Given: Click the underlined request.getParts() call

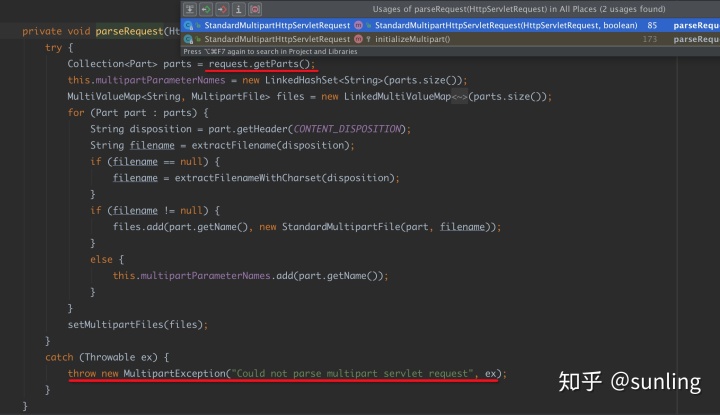Looking at the screenshot, I should [262, 64].
